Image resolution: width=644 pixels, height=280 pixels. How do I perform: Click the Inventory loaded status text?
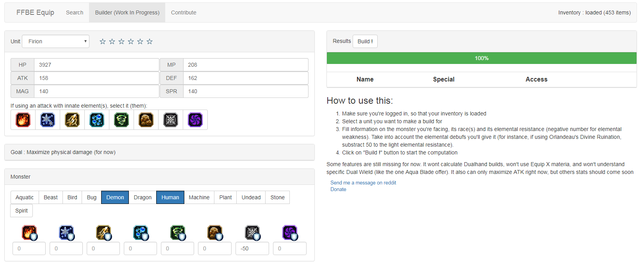594,12
